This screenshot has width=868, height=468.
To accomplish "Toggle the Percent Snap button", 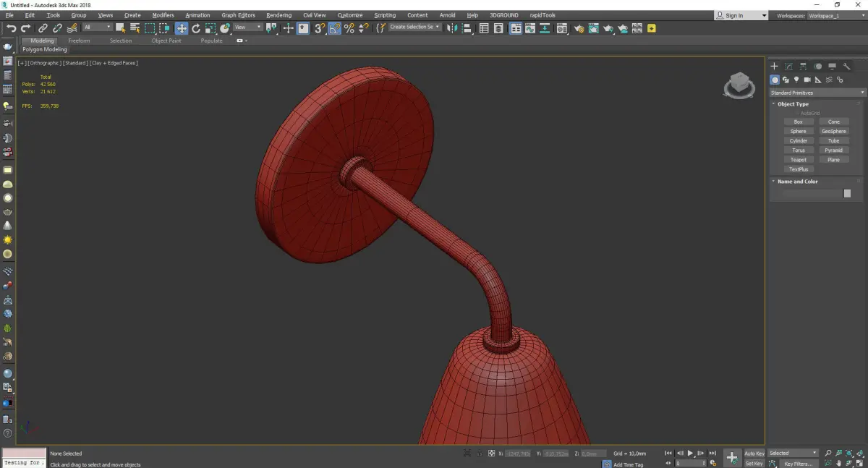I will (x=349, y=28).
